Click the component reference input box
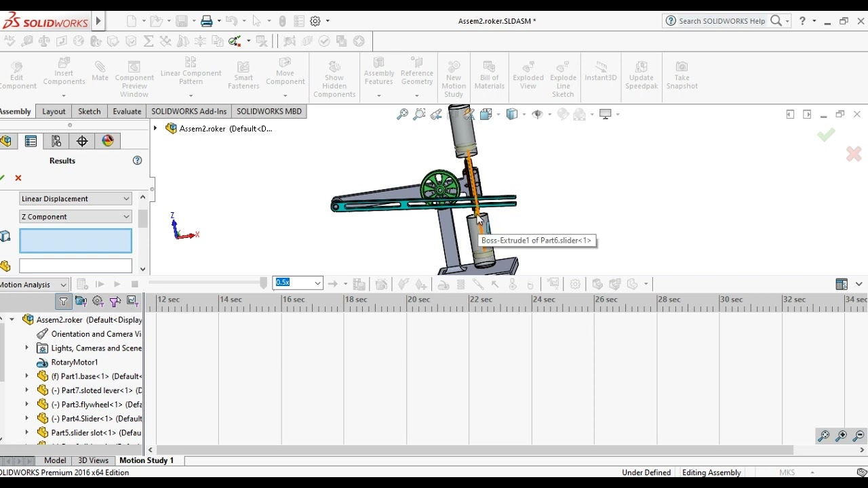This screenshot has width=868, height=488. coord(75,266)
